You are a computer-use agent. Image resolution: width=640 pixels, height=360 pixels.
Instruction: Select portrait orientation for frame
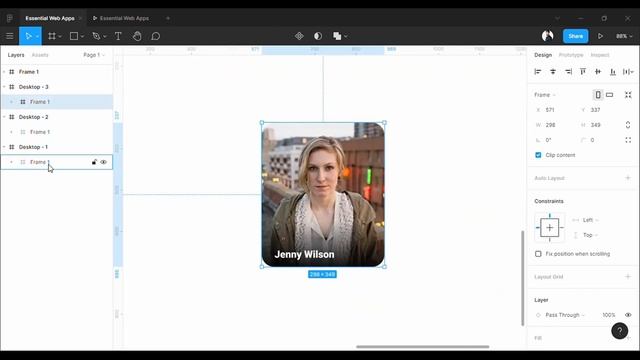[598, 95]
